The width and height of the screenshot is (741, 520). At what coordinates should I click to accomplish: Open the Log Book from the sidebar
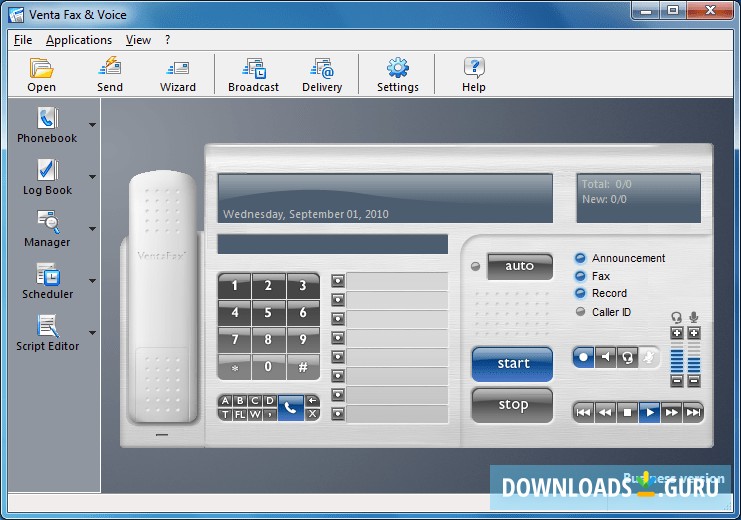tap(47, 177)
